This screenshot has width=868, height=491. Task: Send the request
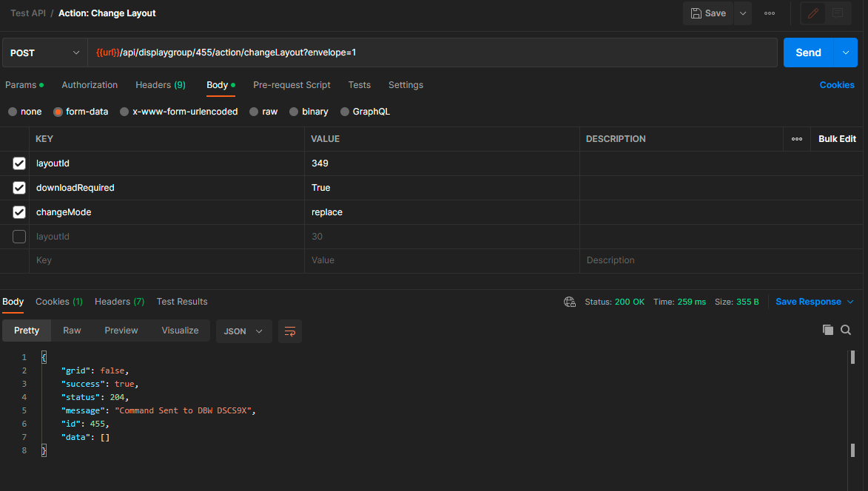[808, 53]
